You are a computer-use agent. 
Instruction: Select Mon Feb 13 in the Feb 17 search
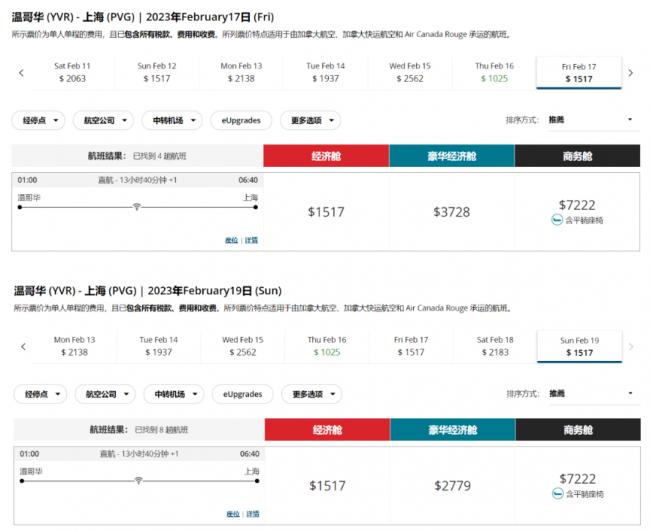[x=241, y=73]
